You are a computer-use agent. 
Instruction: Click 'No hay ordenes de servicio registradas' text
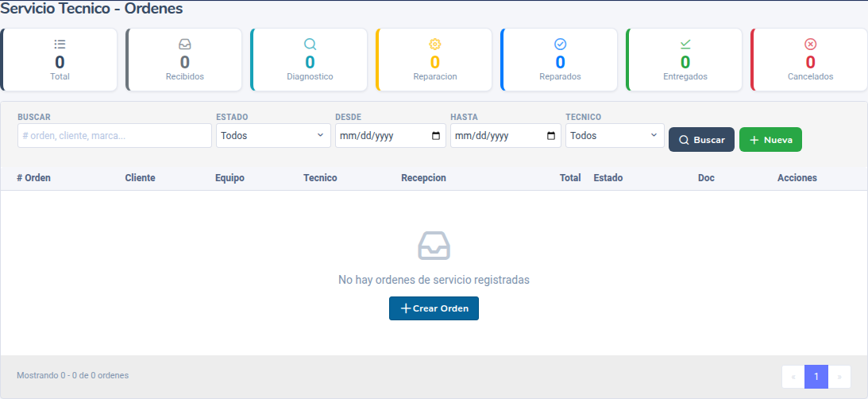click(434, 280)
